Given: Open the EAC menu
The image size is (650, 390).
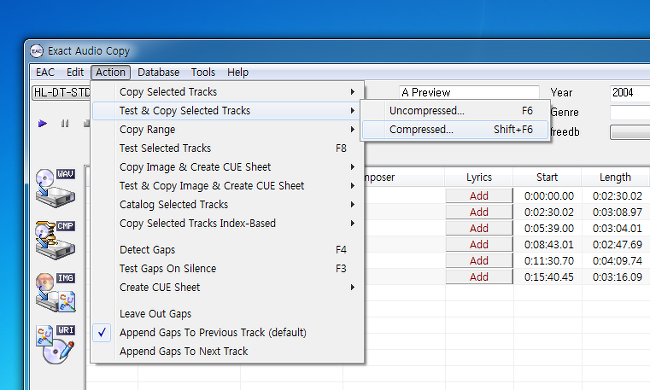Looking at the screenshot, I should click(x=45, y=72).
